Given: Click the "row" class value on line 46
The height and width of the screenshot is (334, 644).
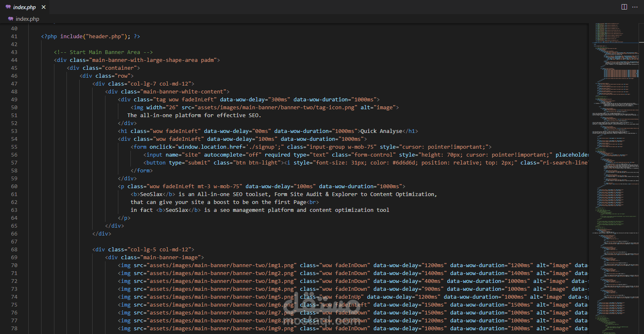Looking at the screenshot, I should pos(122,76).
